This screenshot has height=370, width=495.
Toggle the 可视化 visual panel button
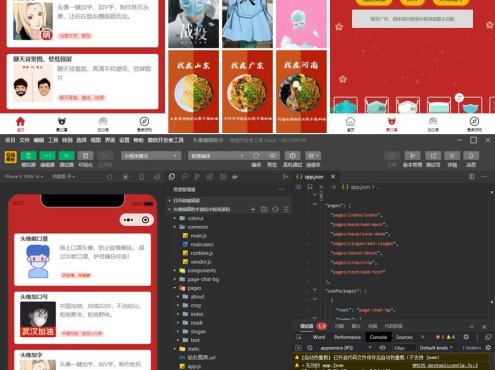85,156
